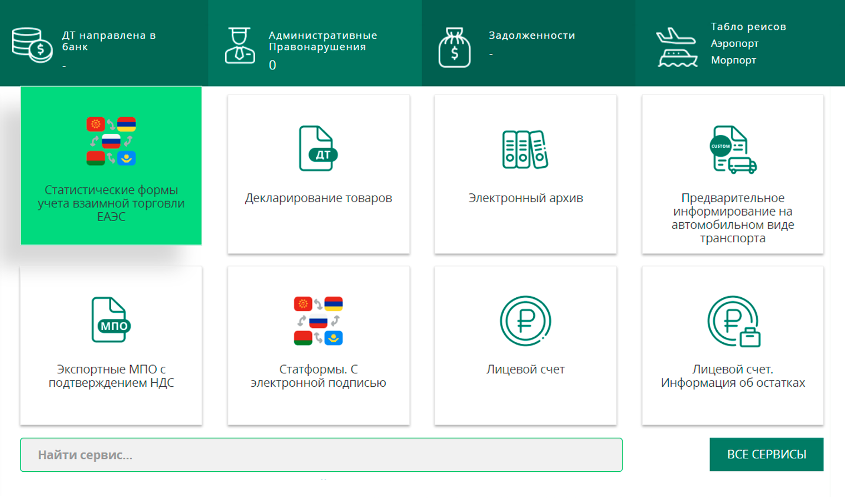Open Административные Правонарушения header item
This screenshot has width=845, height=504.
tap(322, 41)
